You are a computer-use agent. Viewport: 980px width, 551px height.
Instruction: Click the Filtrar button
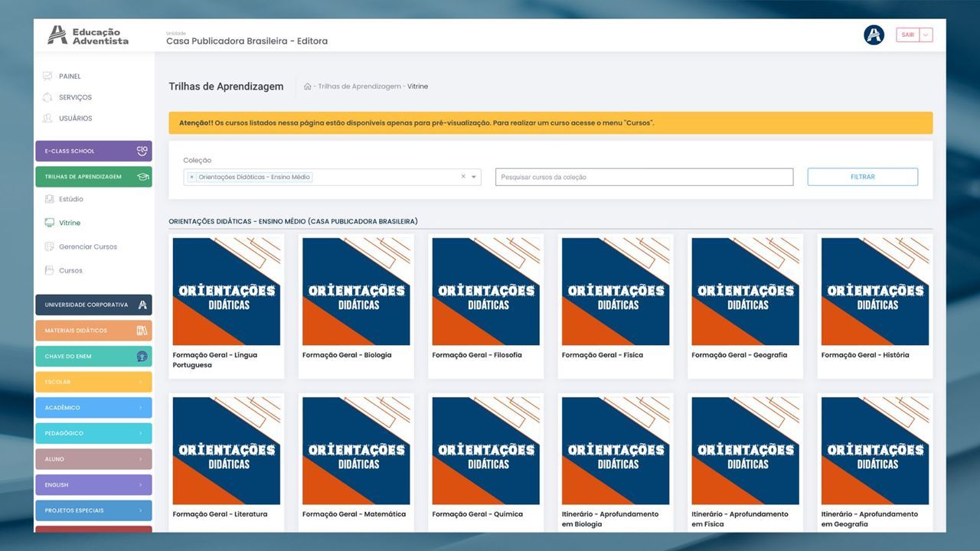(x=862, y=177)
